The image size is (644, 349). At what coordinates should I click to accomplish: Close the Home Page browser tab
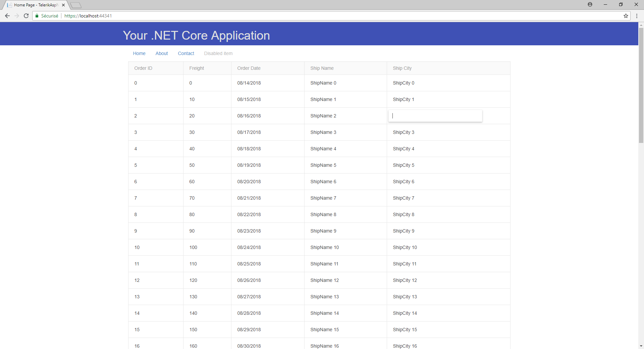63,5
